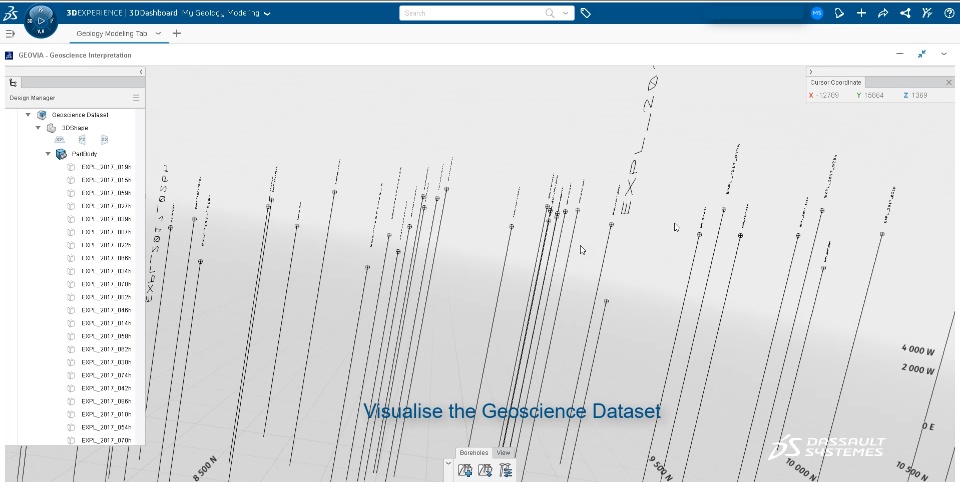Image resolution: width=960 pixels, height=487 pixels.
Task: Click the Z coordinate value 1369
Action: point(919,95)
